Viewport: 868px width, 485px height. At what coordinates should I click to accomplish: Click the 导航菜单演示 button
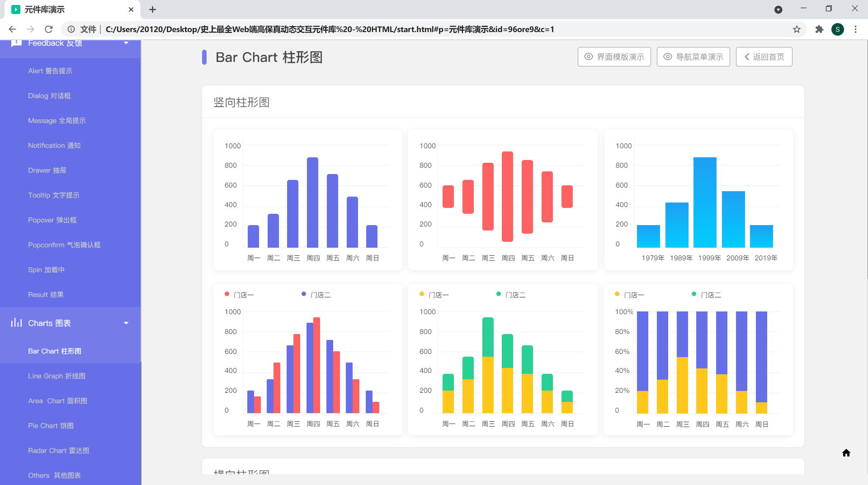pos(693,57)
